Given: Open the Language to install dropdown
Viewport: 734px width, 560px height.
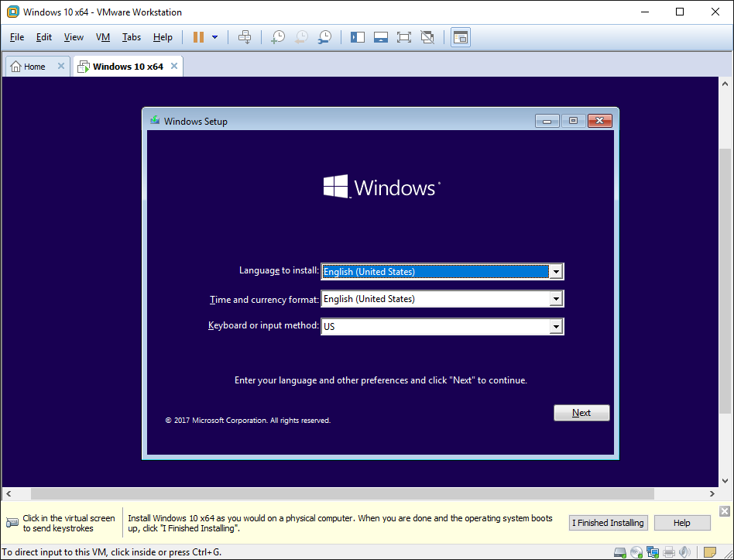Looking at the screenshot, I should pyautogui.click(x=555, y=272).
